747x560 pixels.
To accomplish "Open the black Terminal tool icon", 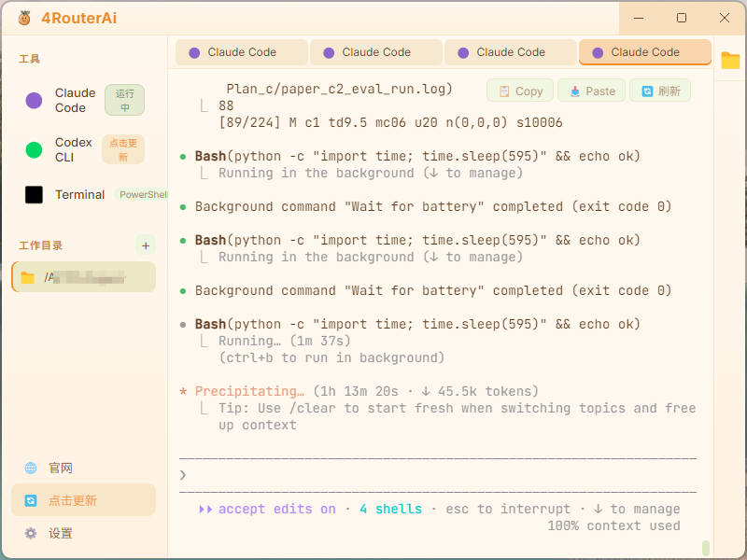I will 34,195.
